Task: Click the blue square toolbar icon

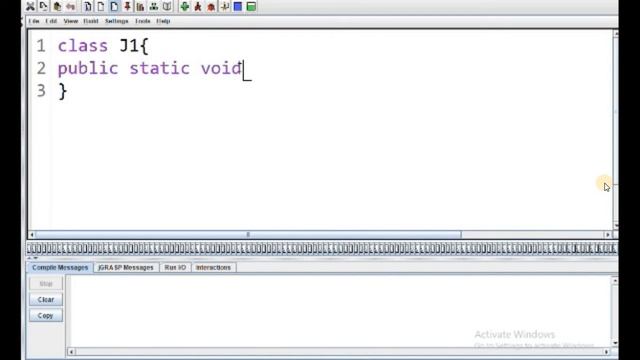Action: (x=238, y=6)
